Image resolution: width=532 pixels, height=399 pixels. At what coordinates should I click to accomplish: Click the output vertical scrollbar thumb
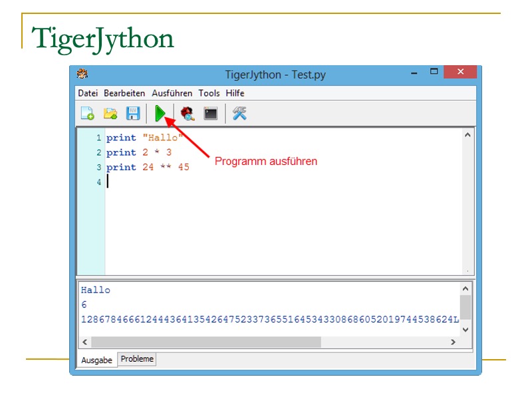click(465, 307)
